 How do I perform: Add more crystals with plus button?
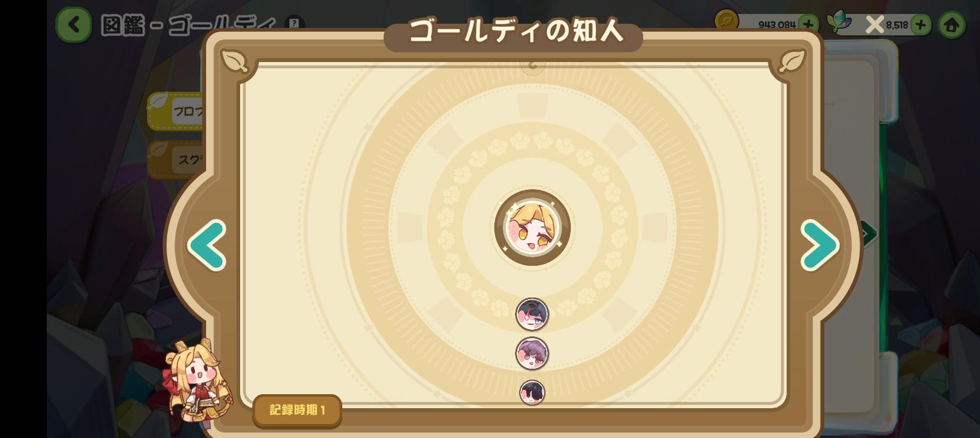pos(920,24)
